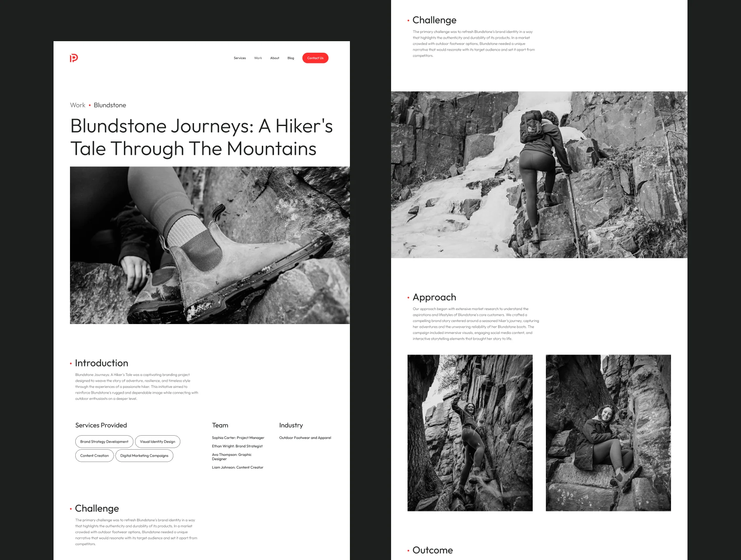The image size is (741, 560).
Task: Click the Industry heading
Action: (x=291, y=425)
